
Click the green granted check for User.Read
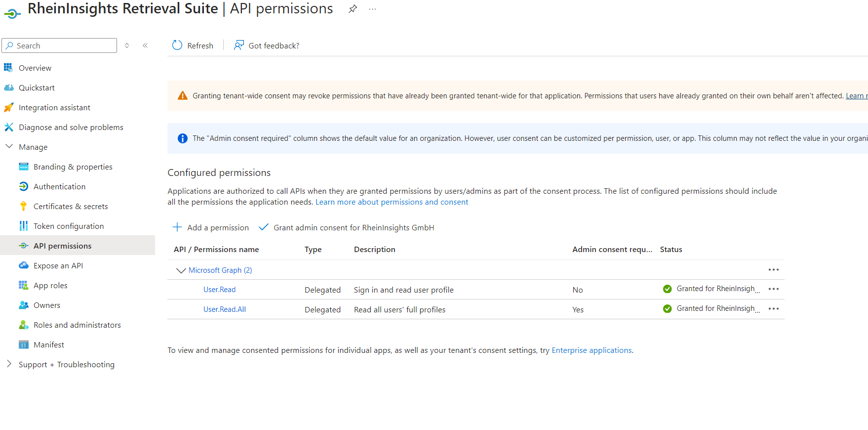coord(667,289)
